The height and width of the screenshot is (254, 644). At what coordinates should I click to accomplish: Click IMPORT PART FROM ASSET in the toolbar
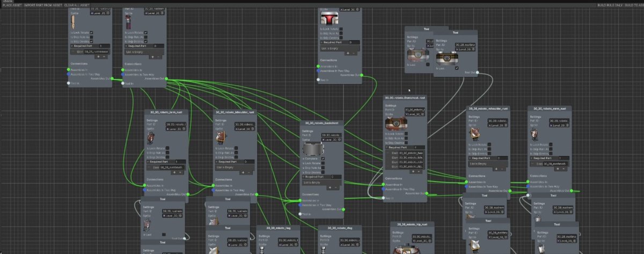pos(44,5)
